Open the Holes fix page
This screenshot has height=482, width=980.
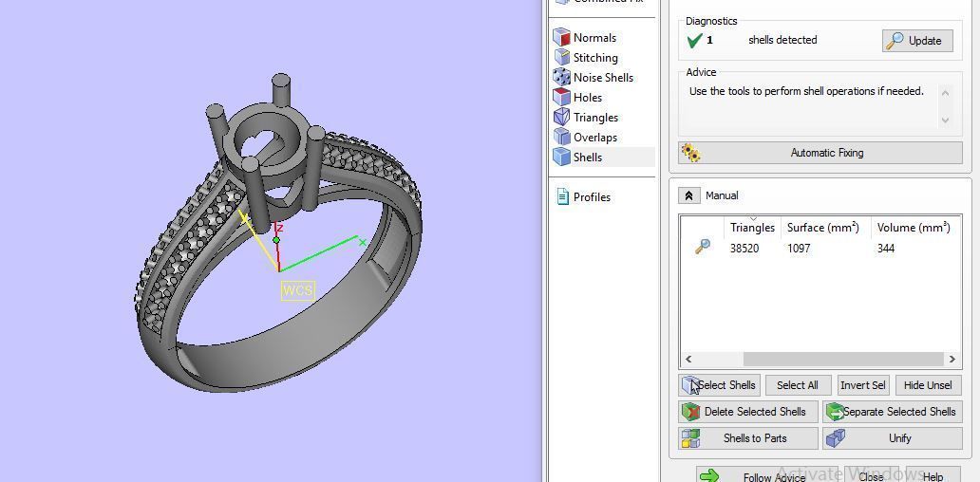[578, 98]
